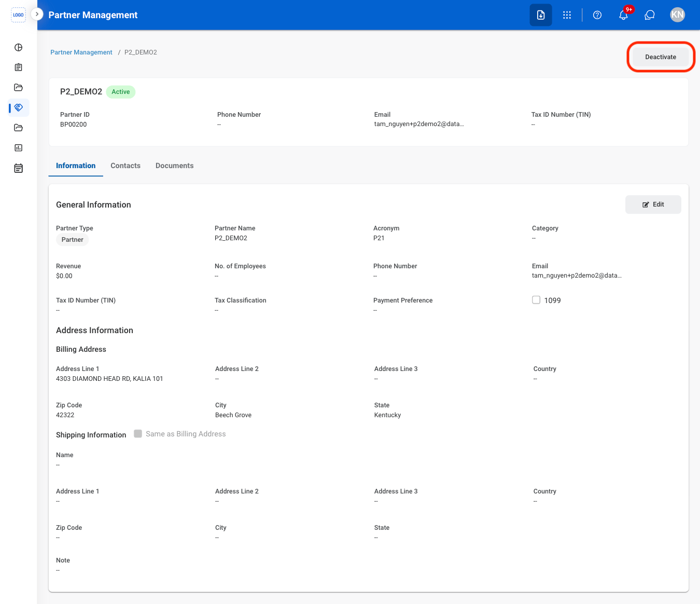Click header email tam_nguyen+p2demo2@data…
Screen dimensions: 700x604
(419, 124)
